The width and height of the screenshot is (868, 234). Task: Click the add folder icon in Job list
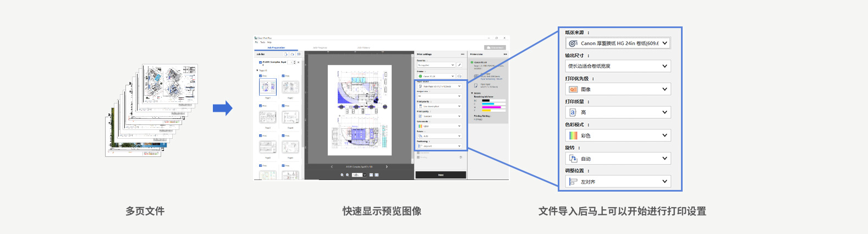[x=292, y=54]
